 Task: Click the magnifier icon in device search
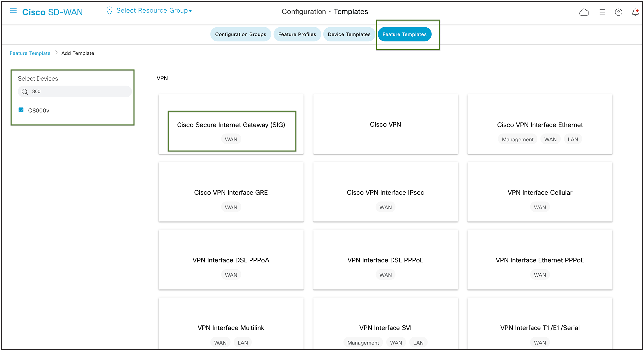point(25,92)
